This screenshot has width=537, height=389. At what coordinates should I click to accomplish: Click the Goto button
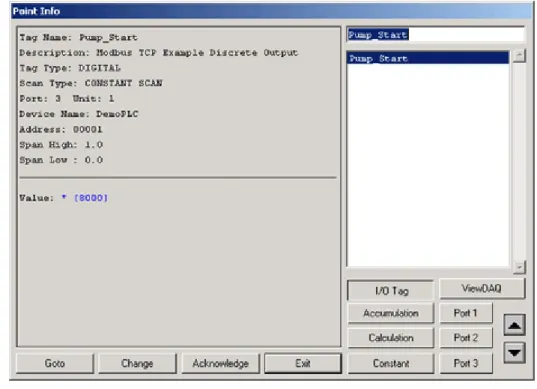point(55,363)
